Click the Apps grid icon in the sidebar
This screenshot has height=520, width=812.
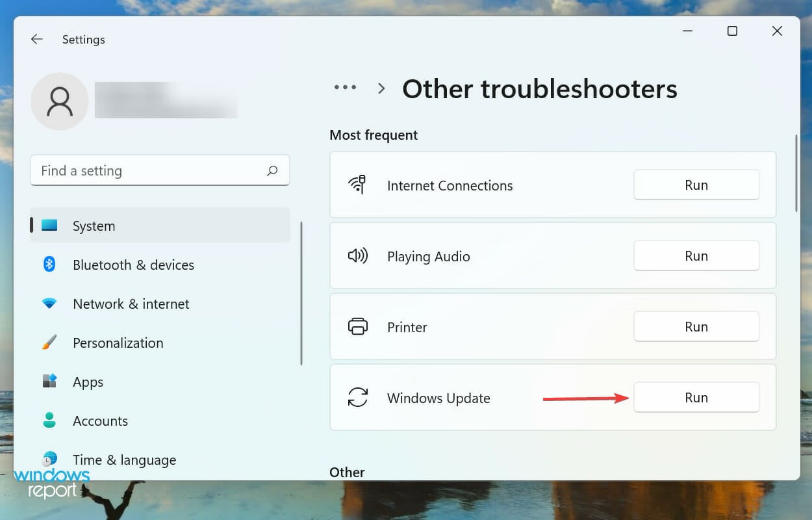tap(49, 382)
